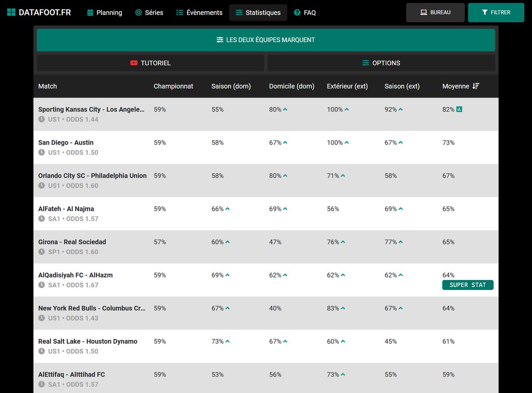Sort by the Match column header
This screenshot has height=393, width=532.
(47, 86)
